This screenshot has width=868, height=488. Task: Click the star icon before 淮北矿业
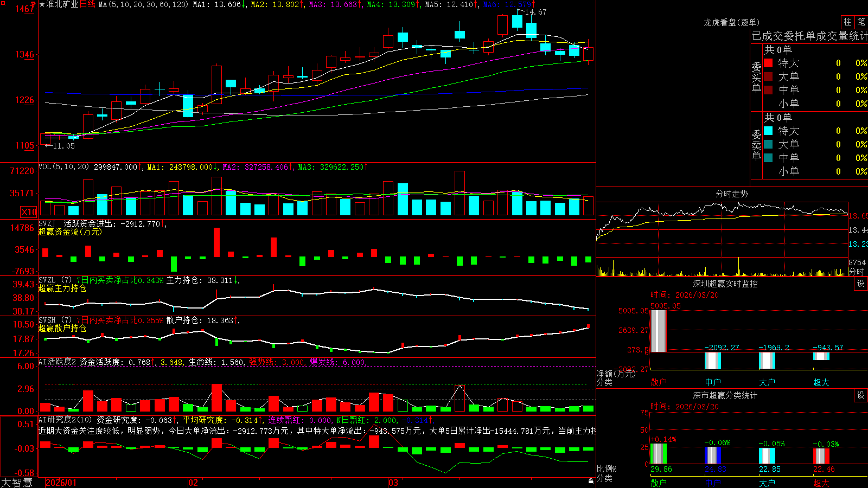click(x=42, y=4)
